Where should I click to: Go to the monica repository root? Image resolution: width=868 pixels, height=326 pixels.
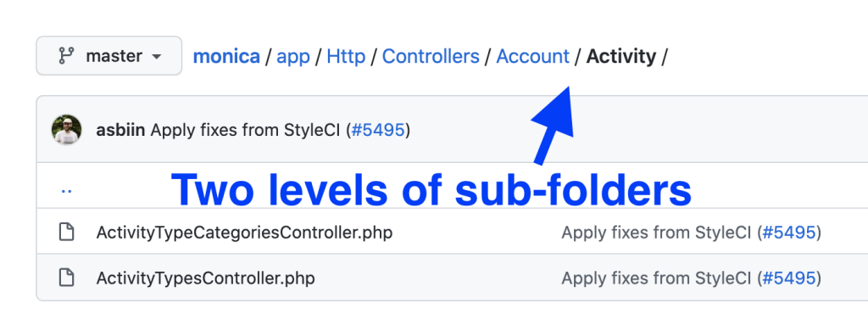(226, 56)
